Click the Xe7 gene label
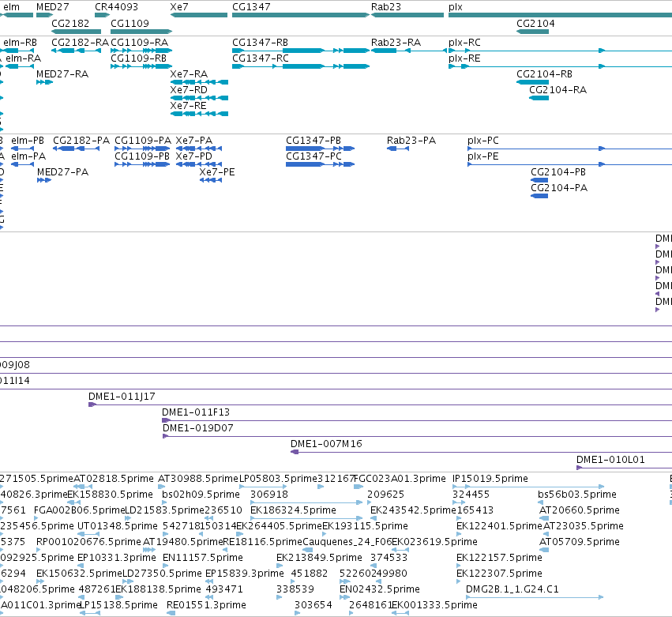672x617 pixels. tap(179, 7)
